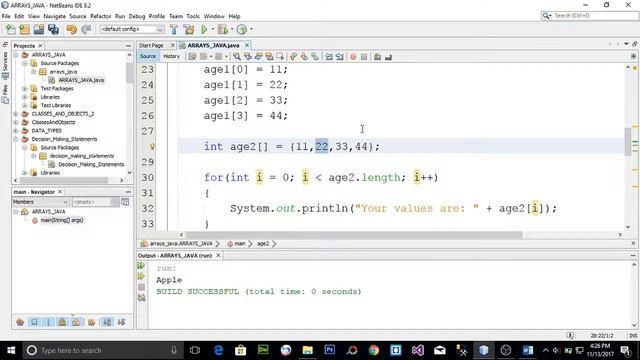Screen dimensions: 640x360
Task: Click the lightbulb hint icon on line 28
Action: 152,147
